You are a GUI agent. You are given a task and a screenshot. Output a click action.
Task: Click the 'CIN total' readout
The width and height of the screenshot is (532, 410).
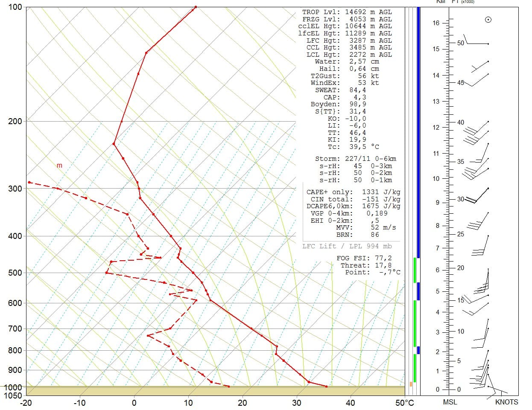[x=353, y=199]
